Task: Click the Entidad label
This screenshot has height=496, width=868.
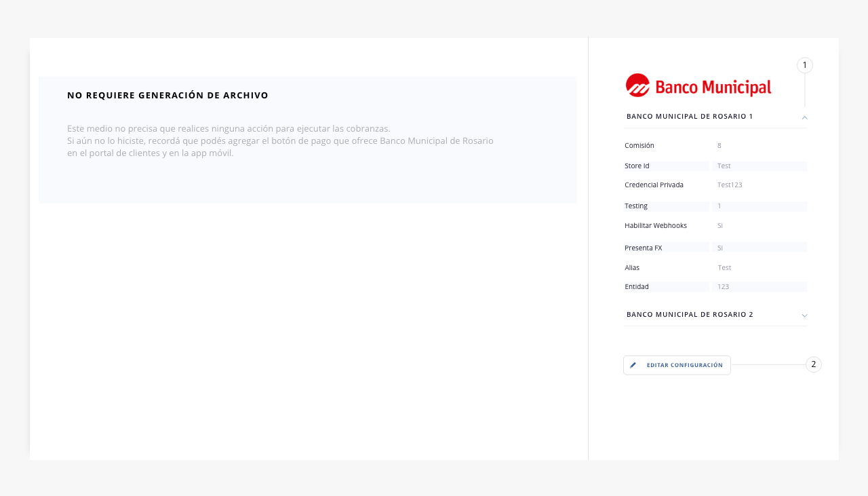Action: point(637,287)
